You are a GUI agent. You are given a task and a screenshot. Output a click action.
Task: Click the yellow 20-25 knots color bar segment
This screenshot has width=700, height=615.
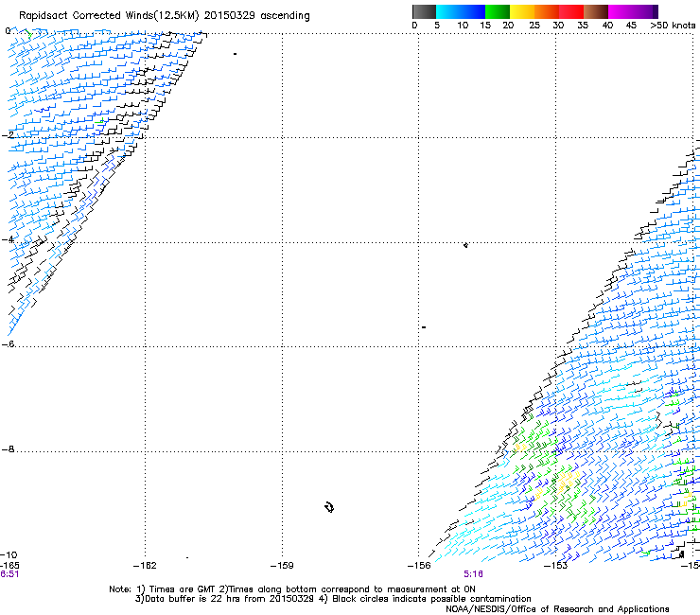point(522,11)
